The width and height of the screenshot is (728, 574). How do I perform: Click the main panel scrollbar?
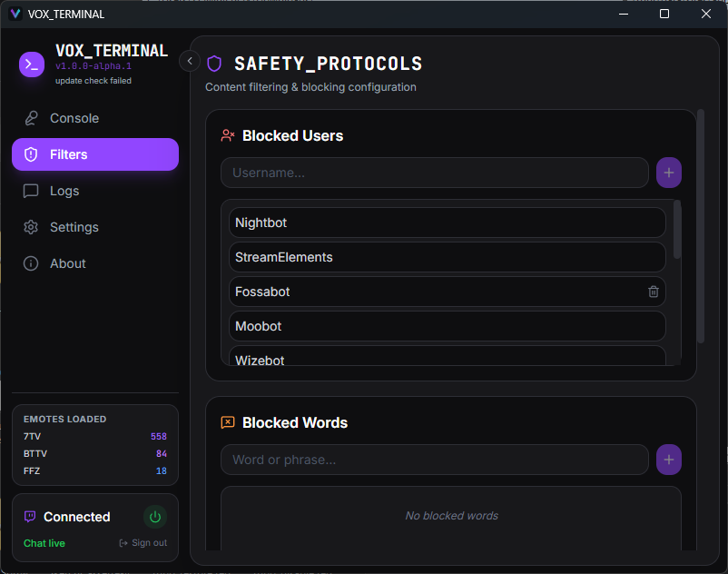point(701,226)
